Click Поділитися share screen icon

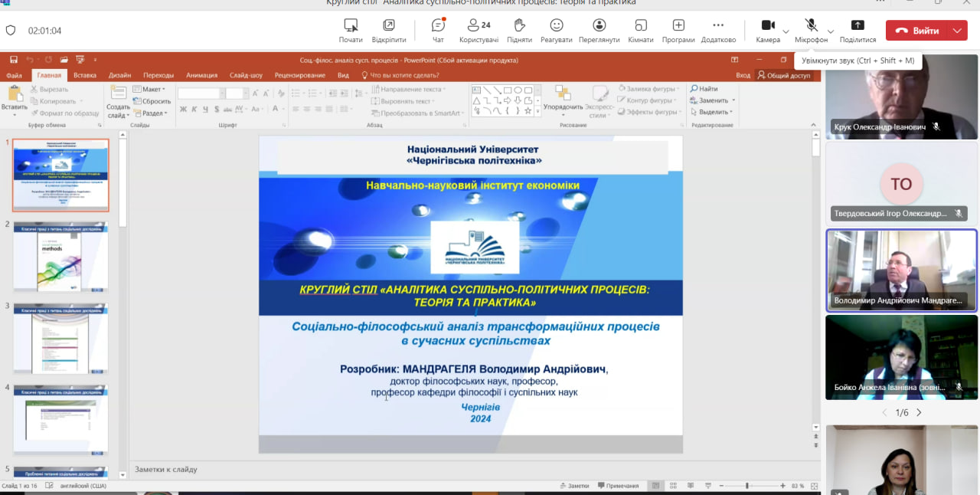click(x=857, y=31)
